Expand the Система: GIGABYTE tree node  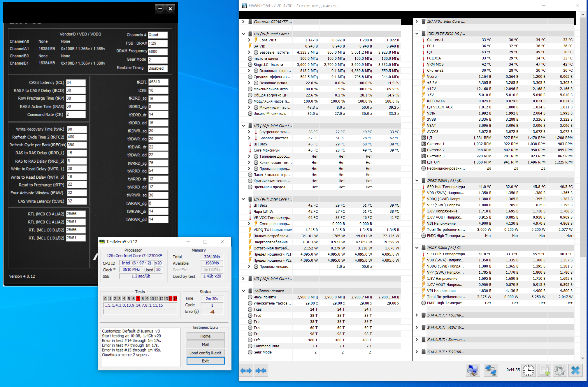coord(243,22)
